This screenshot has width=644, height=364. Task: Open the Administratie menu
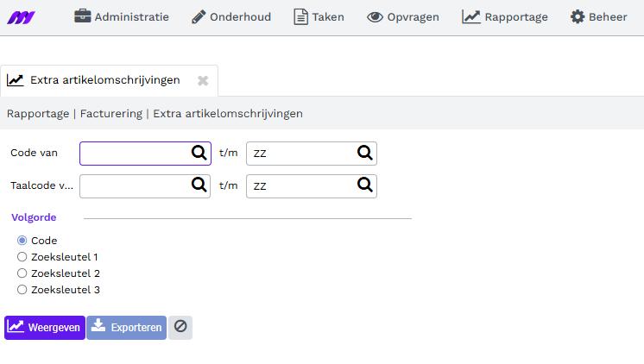[x=122, y=17]
